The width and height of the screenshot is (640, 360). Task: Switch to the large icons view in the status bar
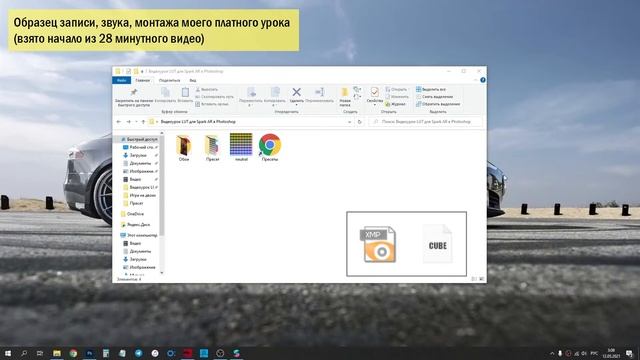(x=481, y=279)
